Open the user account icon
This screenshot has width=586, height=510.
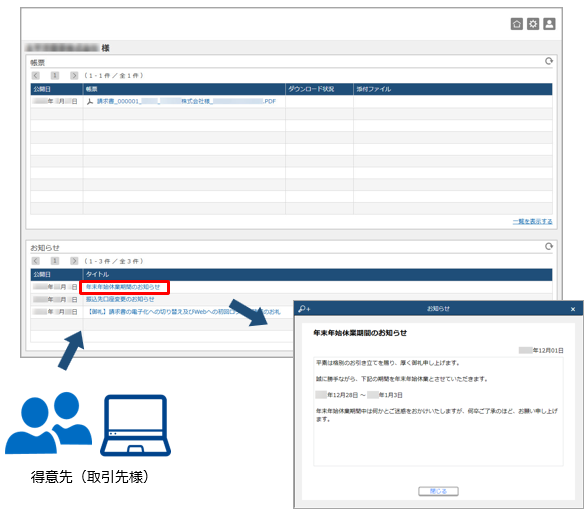549,24
